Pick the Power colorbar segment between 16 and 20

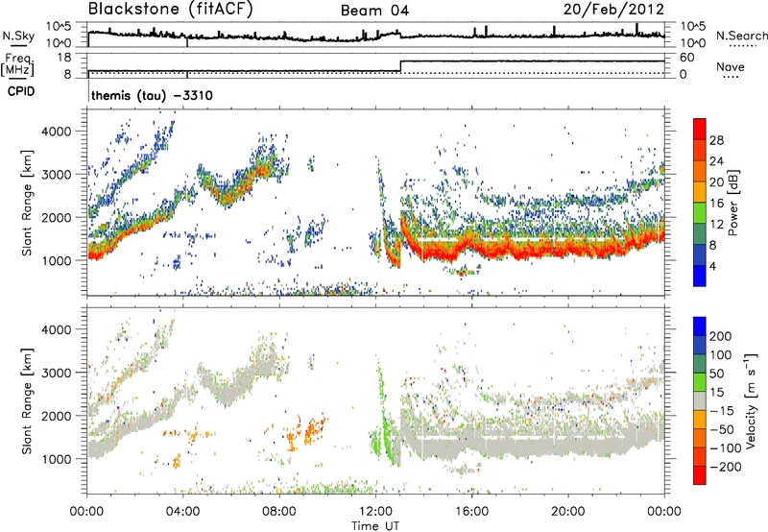[700, 192]
